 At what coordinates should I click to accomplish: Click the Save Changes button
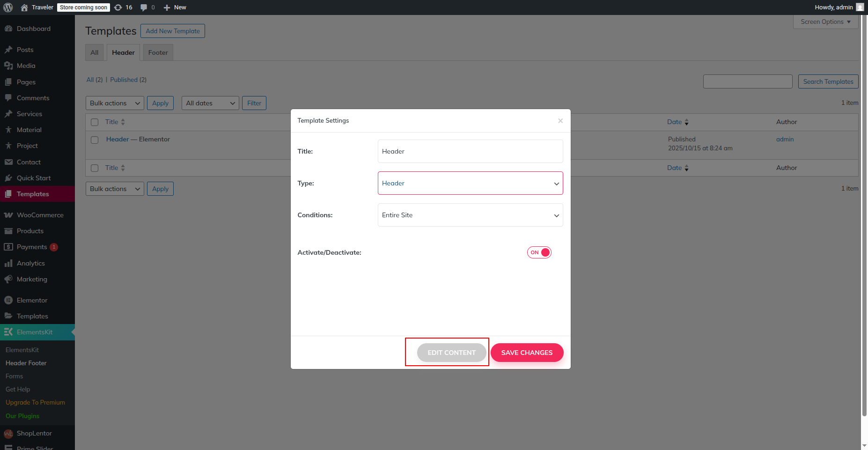(527, 353)
